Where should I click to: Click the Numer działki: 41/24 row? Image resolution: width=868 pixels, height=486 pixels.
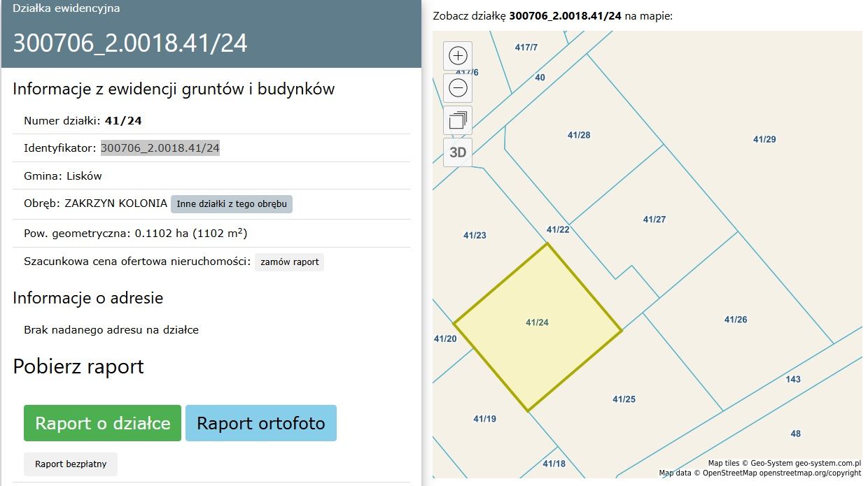[211, 120]
